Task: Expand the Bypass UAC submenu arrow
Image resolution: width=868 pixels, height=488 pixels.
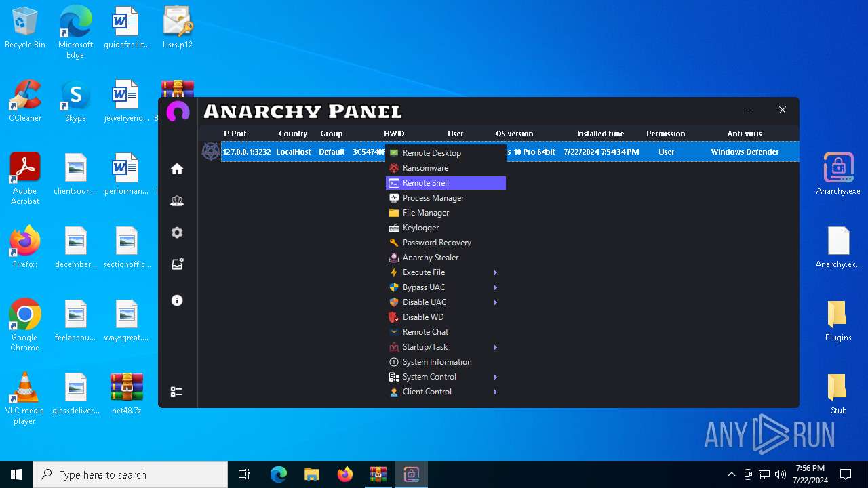Action: (496, 287)
